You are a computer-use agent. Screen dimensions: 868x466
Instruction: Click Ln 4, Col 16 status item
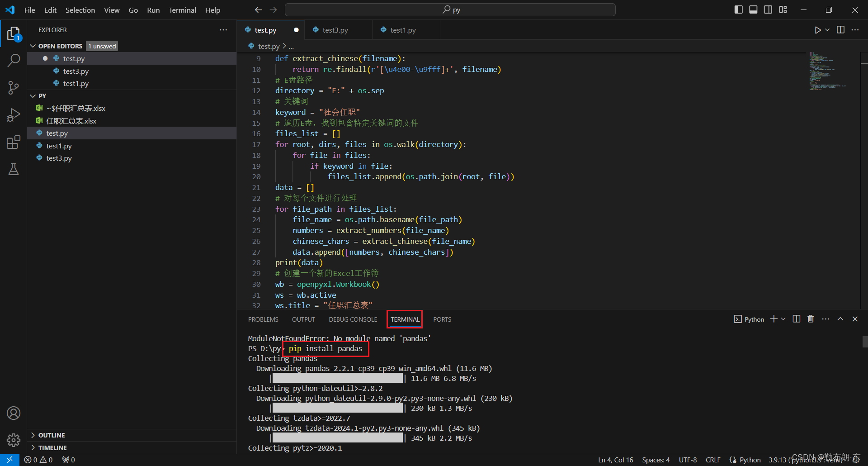pyautogui.click(x=616, y=460)
